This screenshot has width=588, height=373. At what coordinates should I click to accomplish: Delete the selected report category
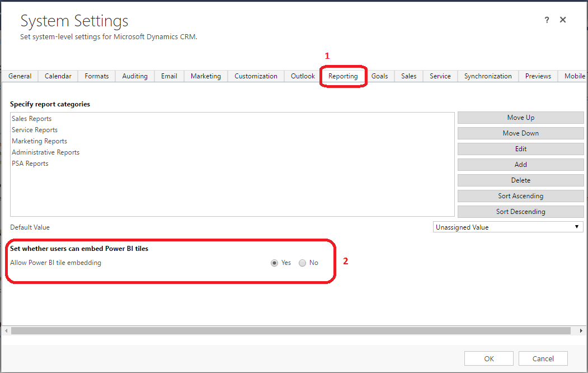[x=520, y=180]
